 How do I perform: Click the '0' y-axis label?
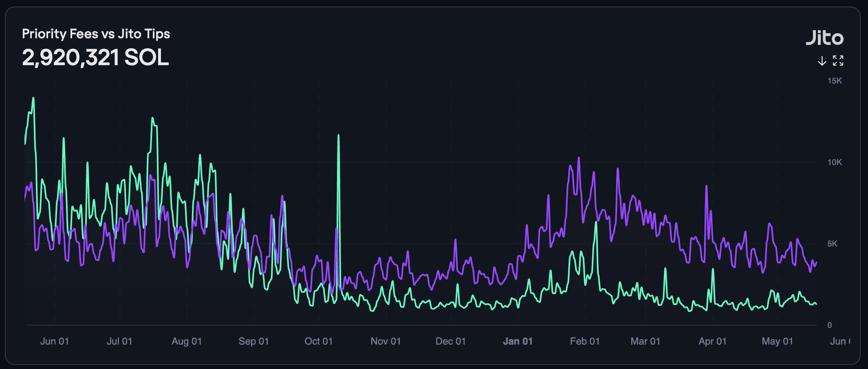point(830,325)
